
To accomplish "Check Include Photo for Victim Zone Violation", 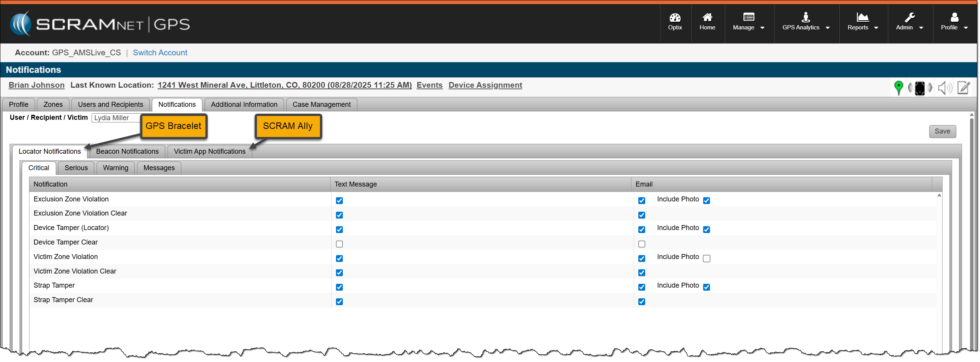I will pos(706,259).
